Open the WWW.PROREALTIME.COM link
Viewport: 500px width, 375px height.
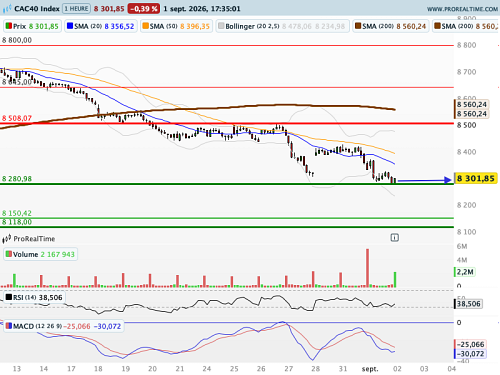coord(462,9)
